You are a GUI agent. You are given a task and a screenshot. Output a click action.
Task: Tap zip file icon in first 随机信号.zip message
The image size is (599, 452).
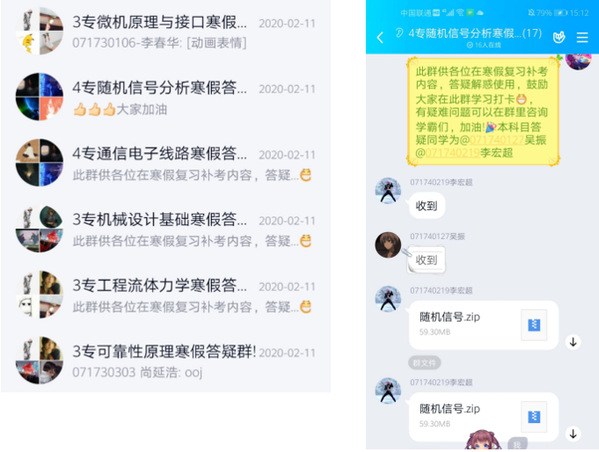pyautogui.click(x=534, y=325)
